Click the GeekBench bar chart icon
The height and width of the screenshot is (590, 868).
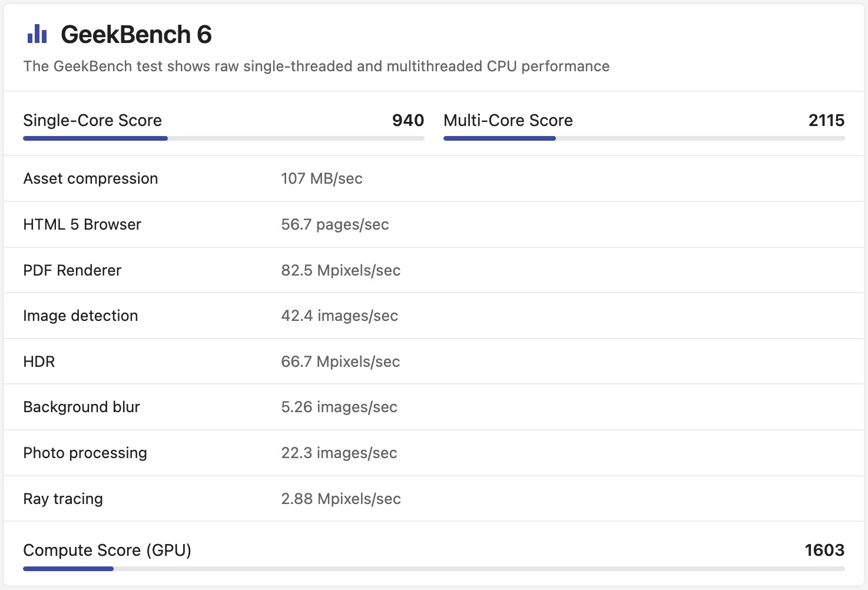pos(37,34)
